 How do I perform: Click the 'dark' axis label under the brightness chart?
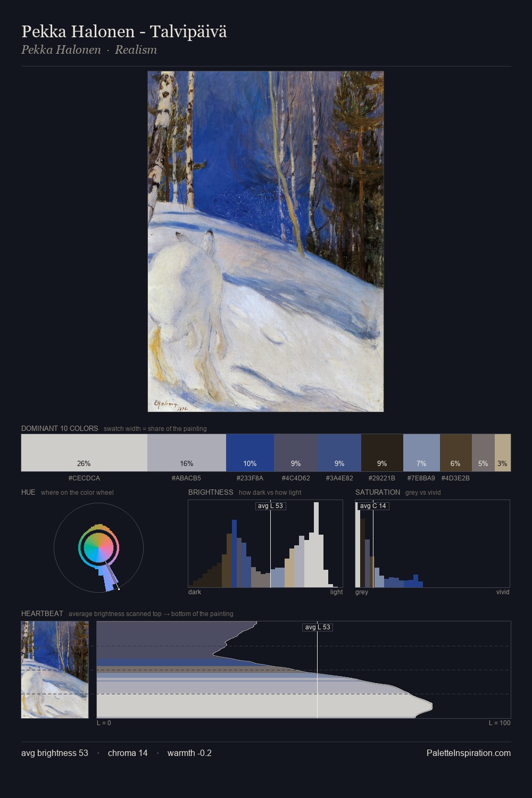195,592
